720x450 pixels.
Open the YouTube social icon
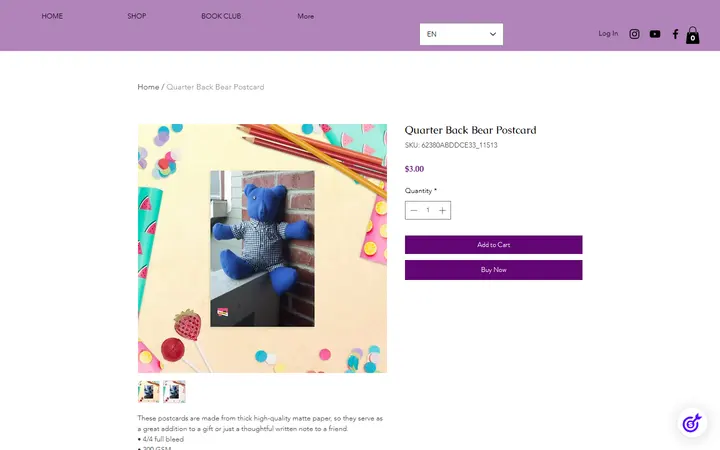click(655, 34)
